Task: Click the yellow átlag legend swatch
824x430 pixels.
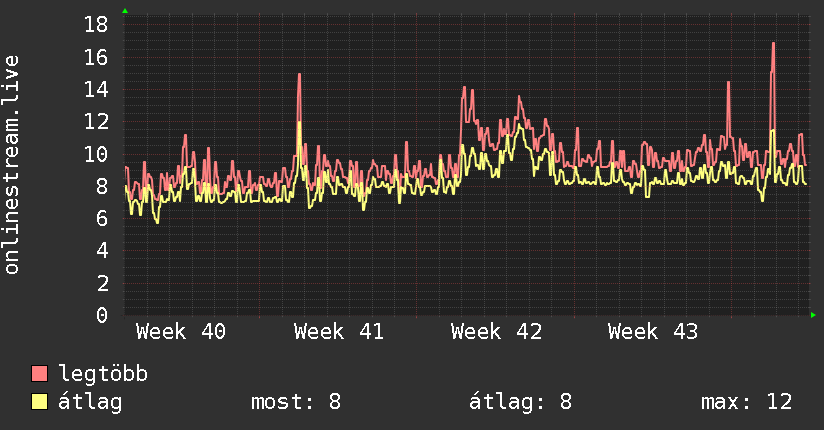Action: 39,402
